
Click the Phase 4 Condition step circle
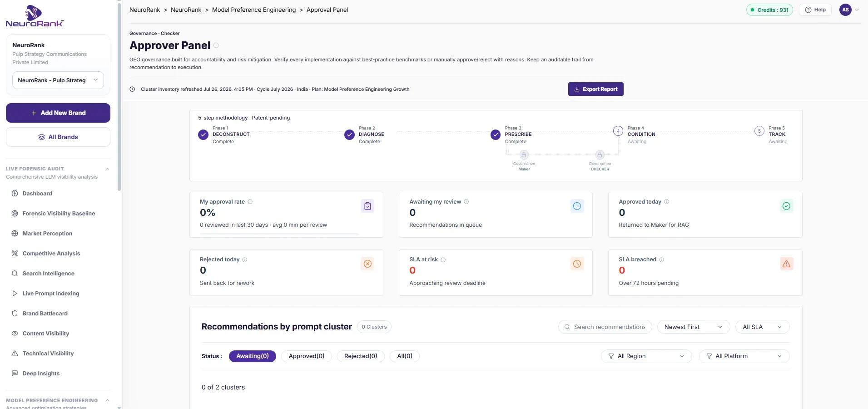tap(618, 131)
